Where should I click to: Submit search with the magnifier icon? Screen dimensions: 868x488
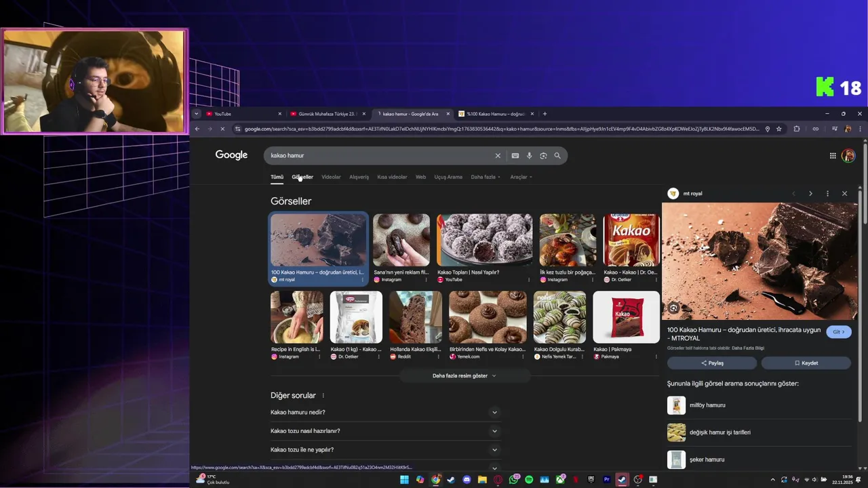557,156
